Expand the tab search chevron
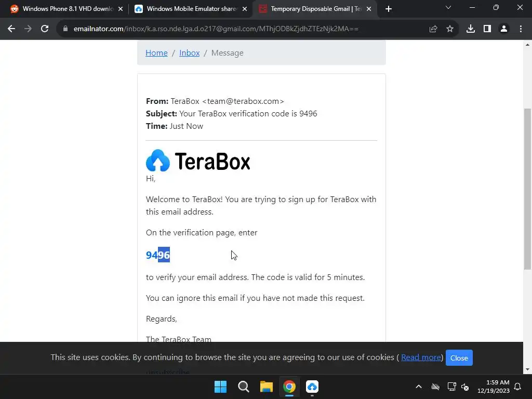This screenshot has width=532, height=399. pyautogui.click(x=448, y=7)
